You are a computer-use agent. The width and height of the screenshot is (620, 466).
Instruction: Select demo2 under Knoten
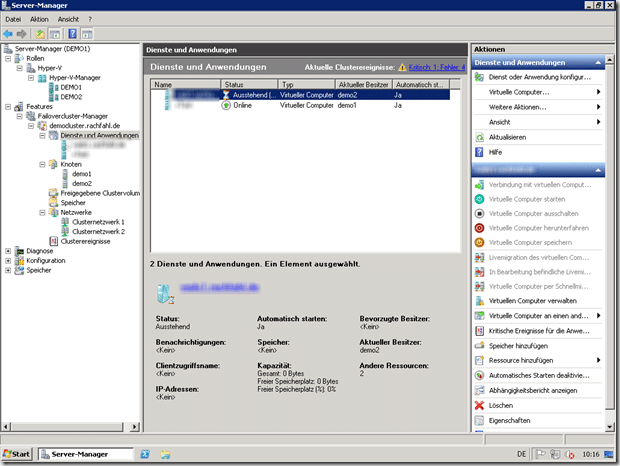point(82,183)
